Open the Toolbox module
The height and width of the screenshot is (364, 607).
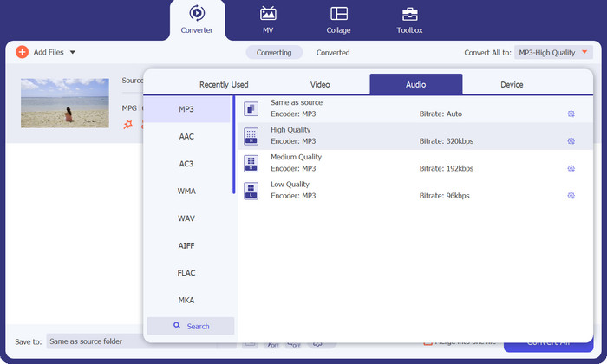409,19
